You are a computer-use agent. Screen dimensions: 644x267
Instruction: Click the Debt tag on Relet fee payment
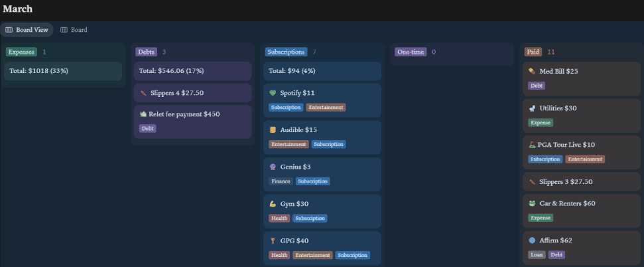point(147,129)
